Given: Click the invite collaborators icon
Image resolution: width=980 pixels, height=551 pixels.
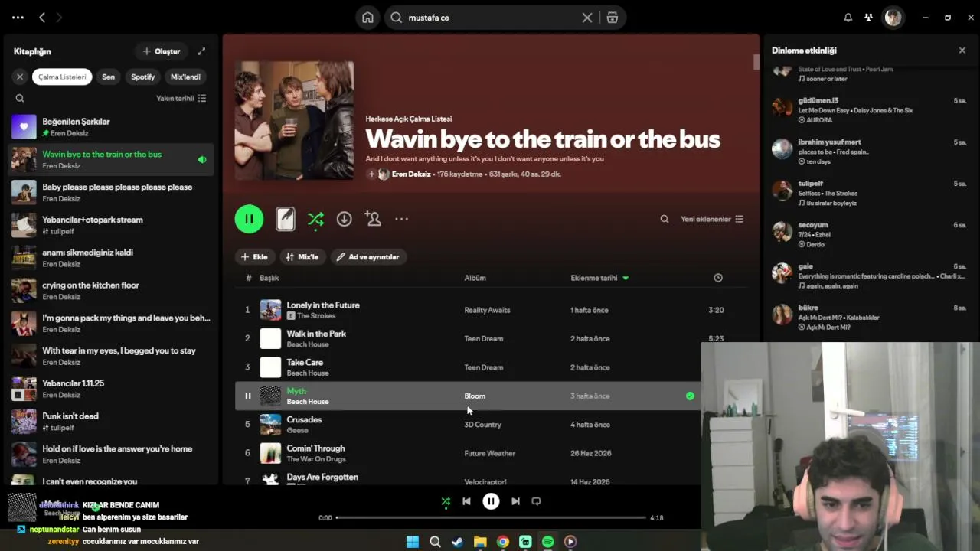Looking at the screenshot, I should 374,219.
